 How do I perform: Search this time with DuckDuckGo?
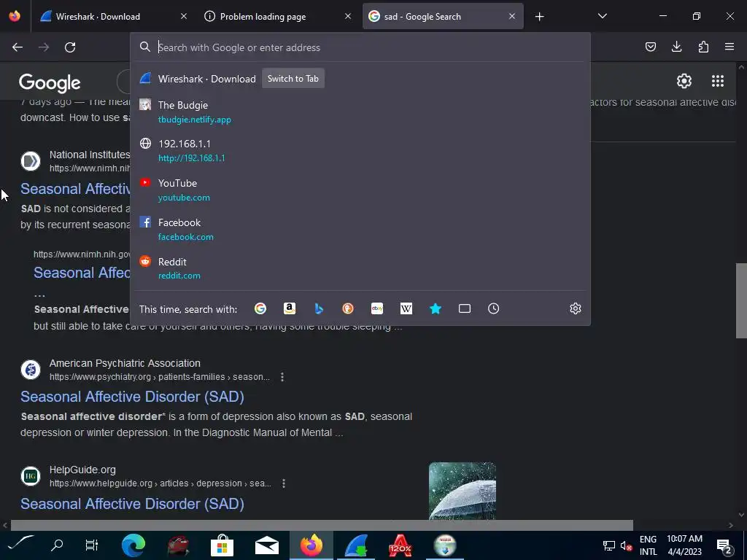(348, 308)
